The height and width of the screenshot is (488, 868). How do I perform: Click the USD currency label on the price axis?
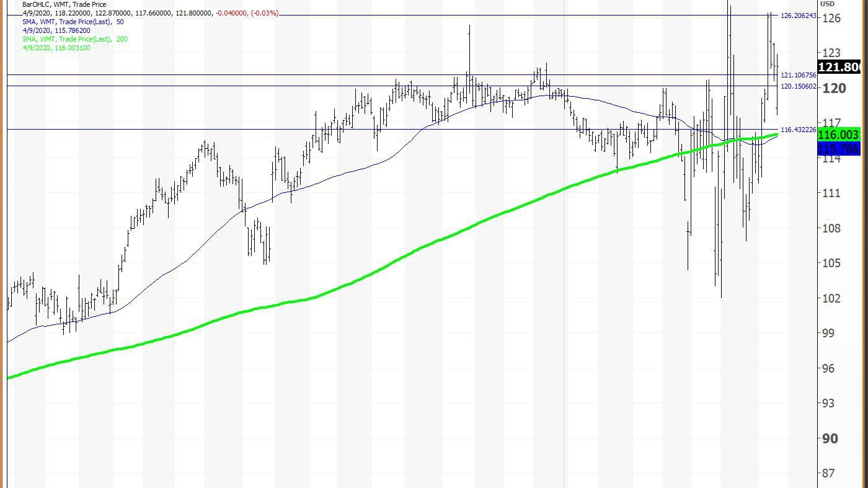tap(828, 4)
